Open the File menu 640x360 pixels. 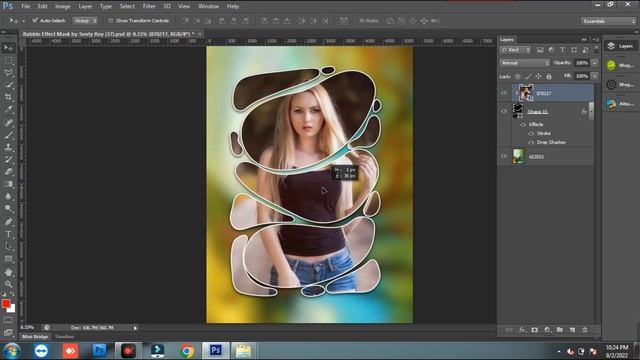[26, 6]
